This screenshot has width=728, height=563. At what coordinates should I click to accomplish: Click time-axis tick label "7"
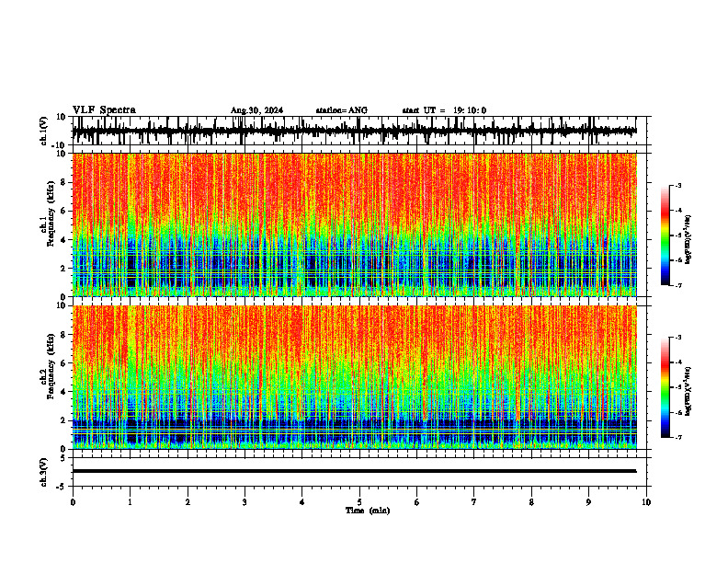click(x=474, y=502)
